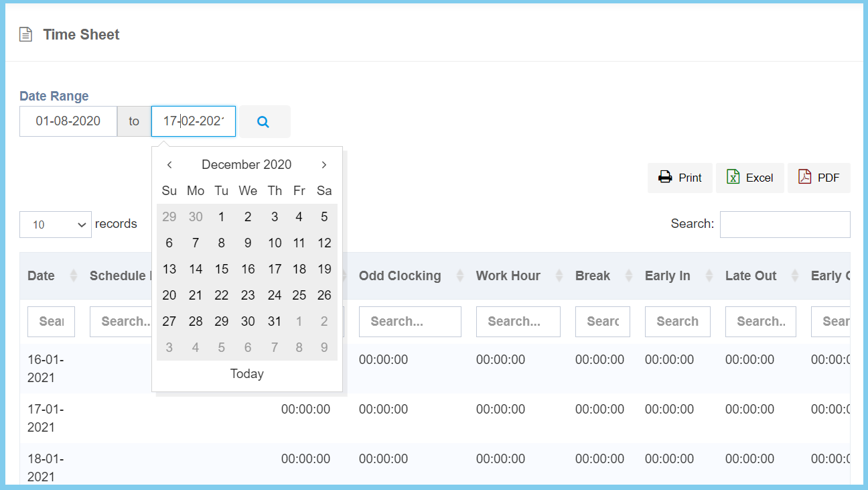Viewport: 868px width, 490px height.
Task: Click the end date input field
Action: pyautogui.click(x=194, y=121)
